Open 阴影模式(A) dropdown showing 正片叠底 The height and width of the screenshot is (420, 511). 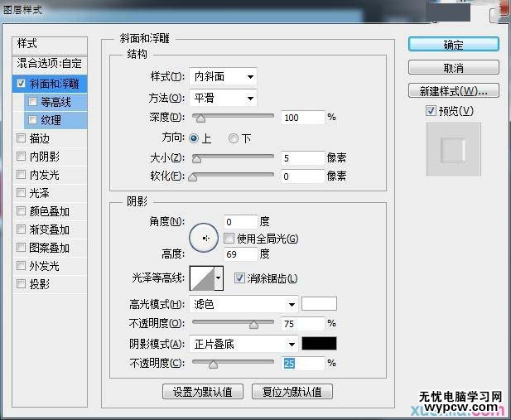click(243, 344)
